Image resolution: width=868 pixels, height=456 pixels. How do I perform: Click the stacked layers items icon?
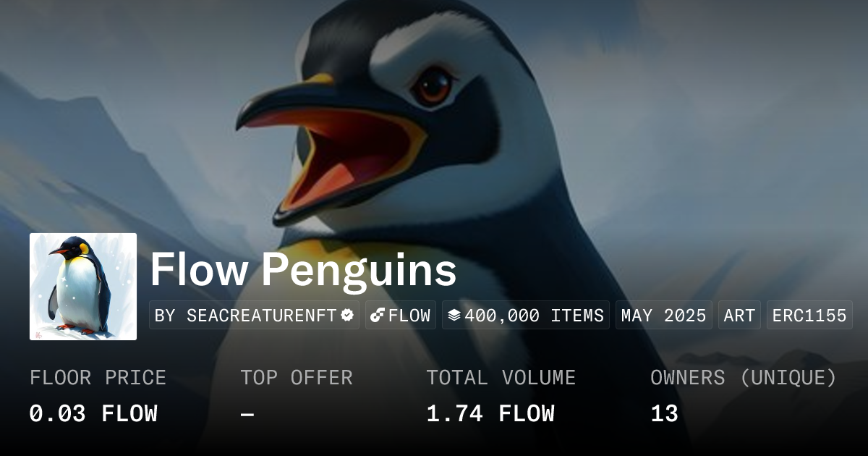pos(454,316)
